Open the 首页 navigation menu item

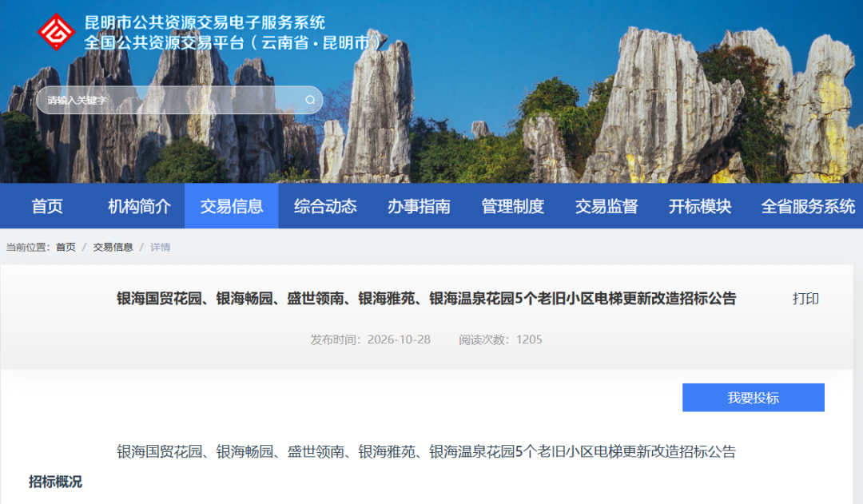[x=47, y=206]
